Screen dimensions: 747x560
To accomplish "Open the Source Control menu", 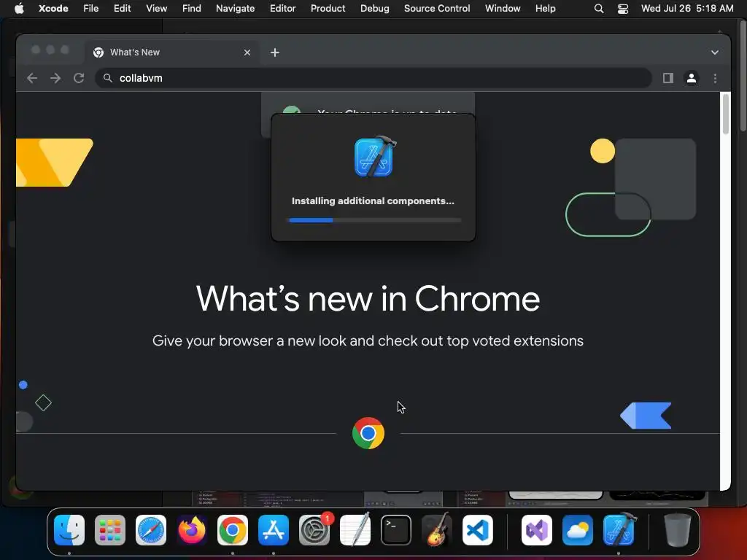I will 437,9.
